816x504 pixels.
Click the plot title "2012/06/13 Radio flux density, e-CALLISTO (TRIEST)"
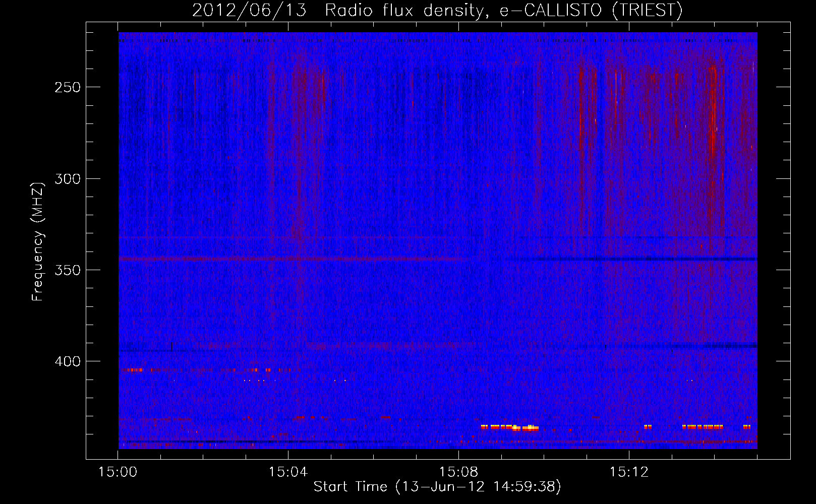click(437, 10)
